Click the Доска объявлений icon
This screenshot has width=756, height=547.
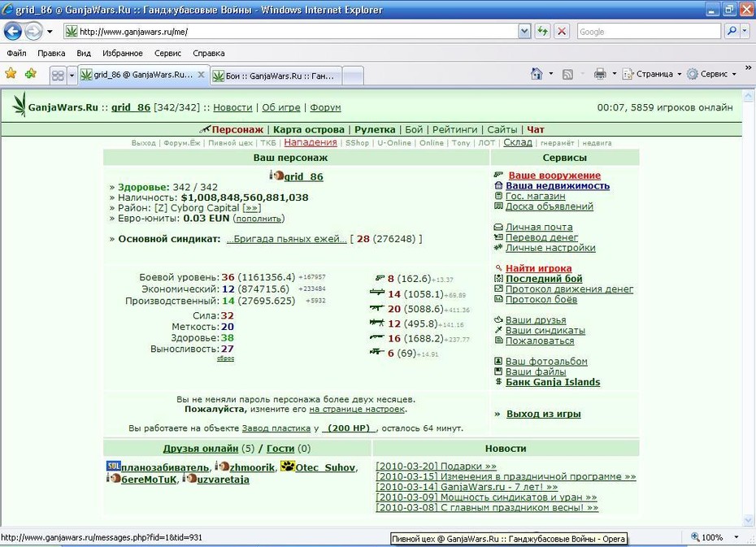(498, 206)
